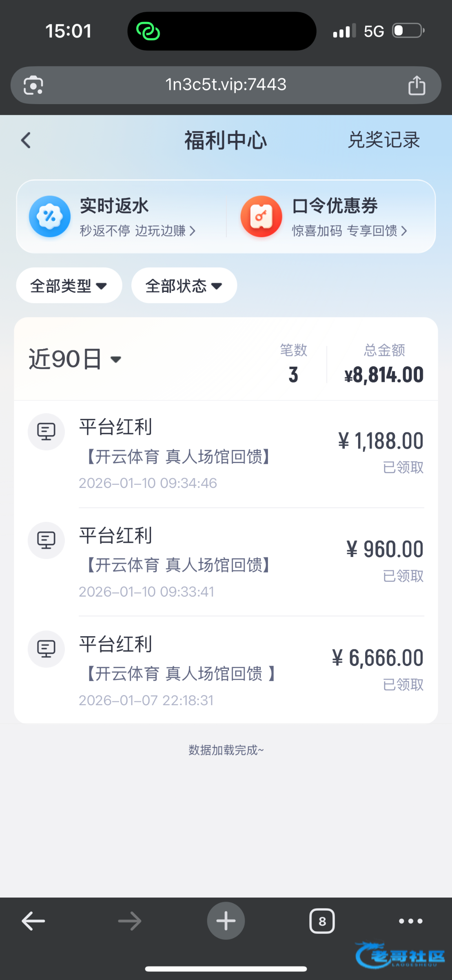Open 秒返不停 边玩边赚 link
The width and height of the screenshot is (452, 980).
137,231
